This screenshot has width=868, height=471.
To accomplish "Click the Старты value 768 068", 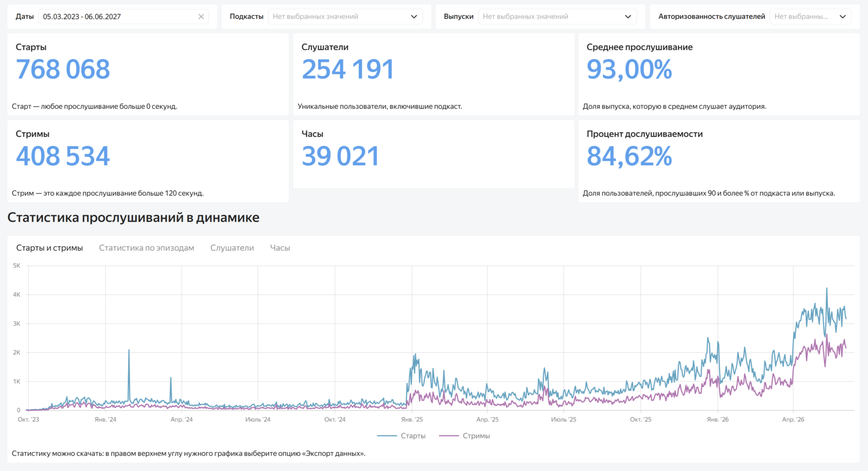I will click(63, 69).
